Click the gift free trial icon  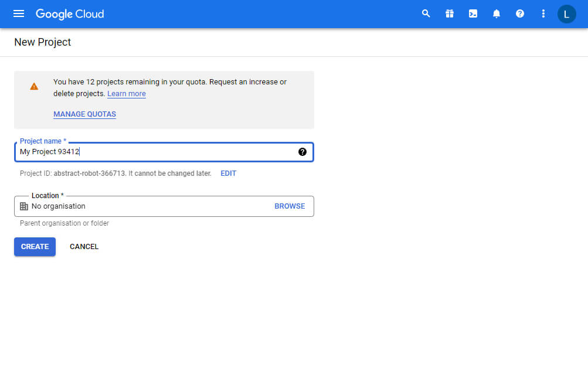[x=450, y=13]
